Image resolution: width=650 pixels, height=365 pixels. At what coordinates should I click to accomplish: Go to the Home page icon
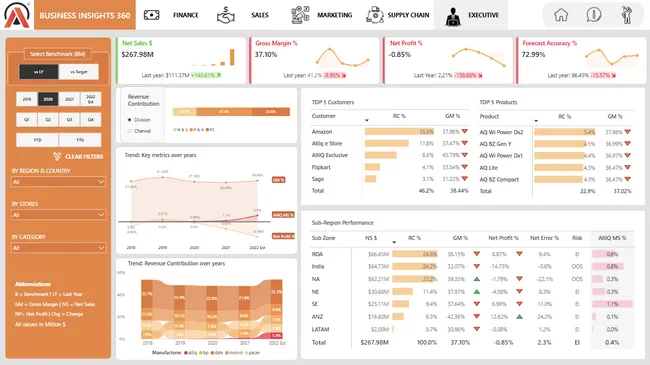coord(561,15)
